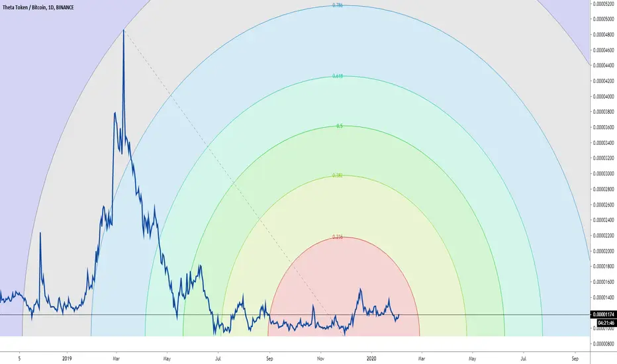Click the 0.00002000 price axis label
The image size is (617, 364).
coord(604,251)
